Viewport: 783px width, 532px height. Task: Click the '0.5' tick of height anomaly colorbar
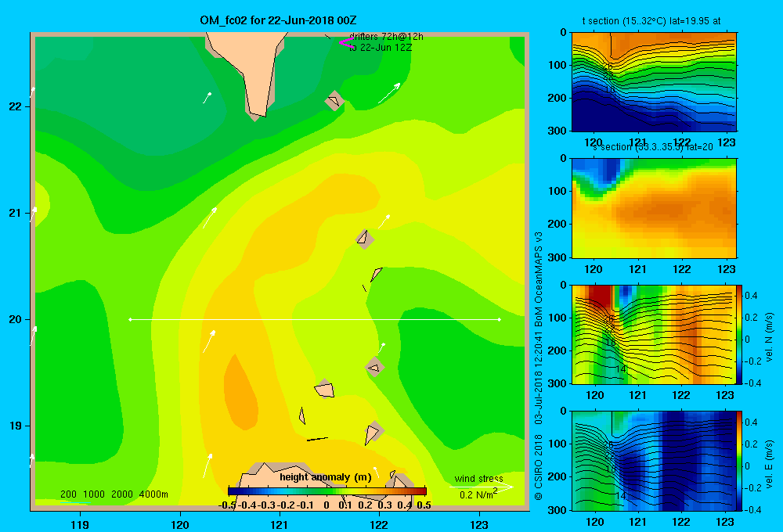coord(424,505)
